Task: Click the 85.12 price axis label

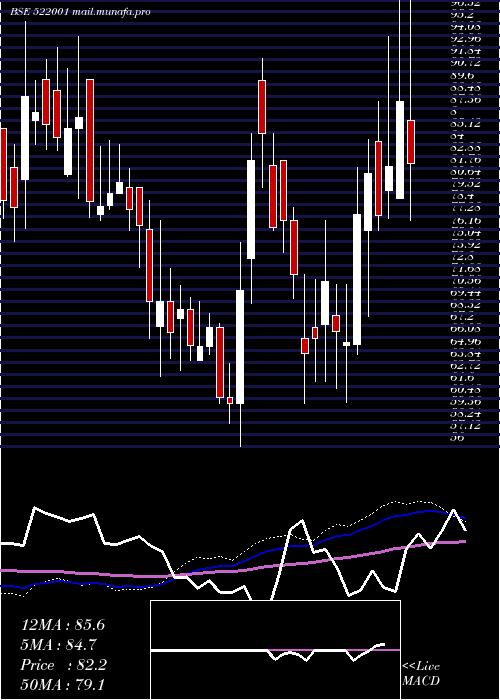Action: pyautogui.click(x=465, y=124)
